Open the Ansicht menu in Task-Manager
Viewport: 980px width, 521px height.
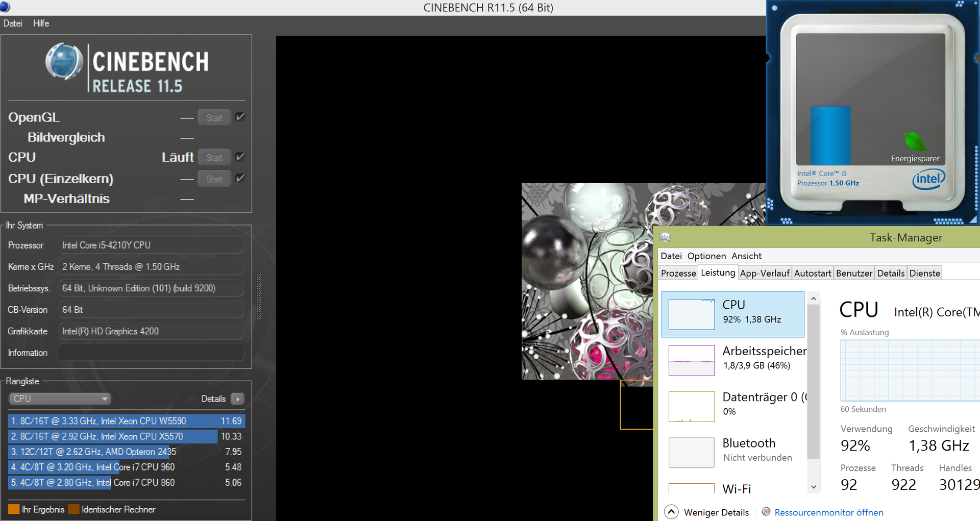coord(746,256)
